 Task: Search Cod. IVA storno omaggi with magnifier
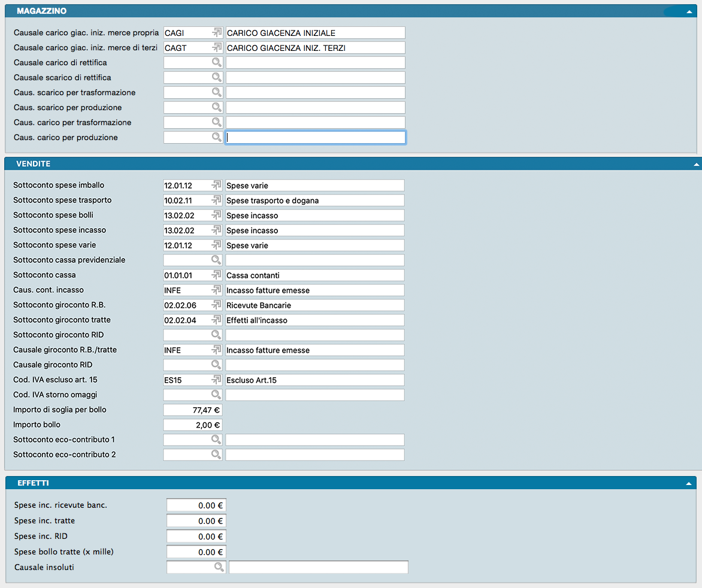coord(216,395)
